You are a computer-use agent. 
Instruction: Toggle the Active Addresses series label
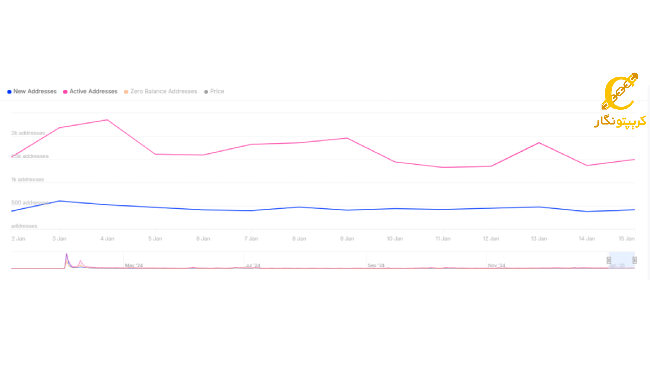pos(93,91)
